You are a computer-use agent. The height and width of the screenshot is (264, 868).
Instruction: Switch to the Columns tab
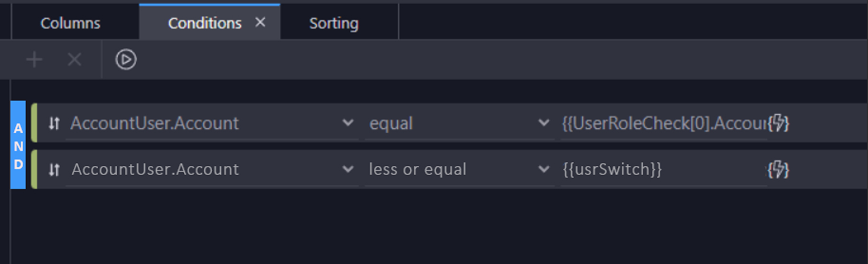pos(70,23)
